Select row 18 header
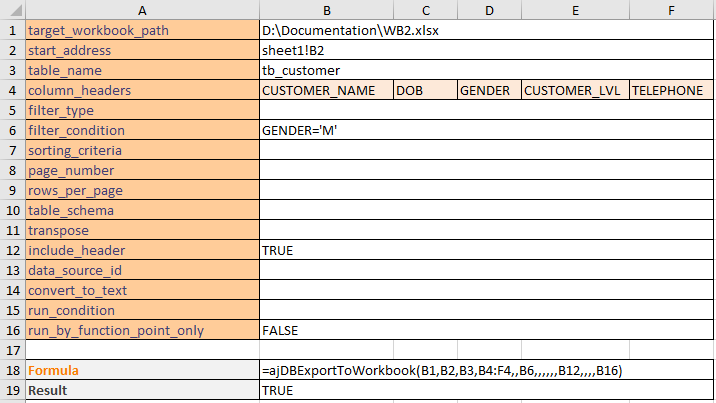Viewport: 716px width, 403px height. (13, 370)
